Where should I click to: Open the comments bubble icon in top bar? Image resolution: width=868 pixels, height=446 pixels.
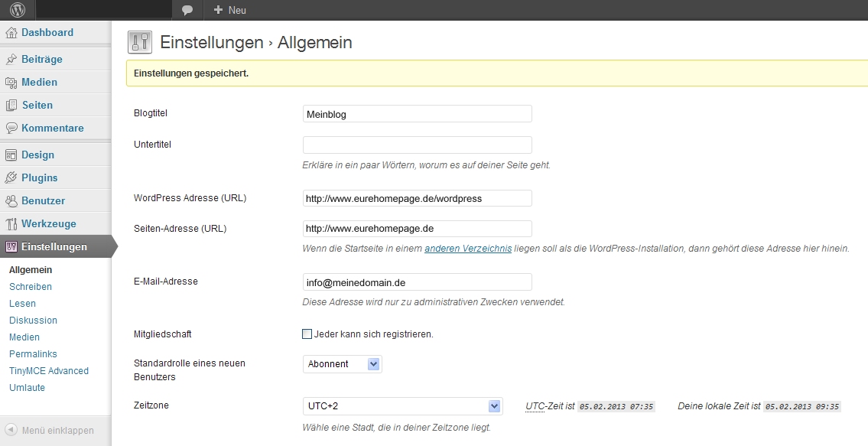point(187,10)
